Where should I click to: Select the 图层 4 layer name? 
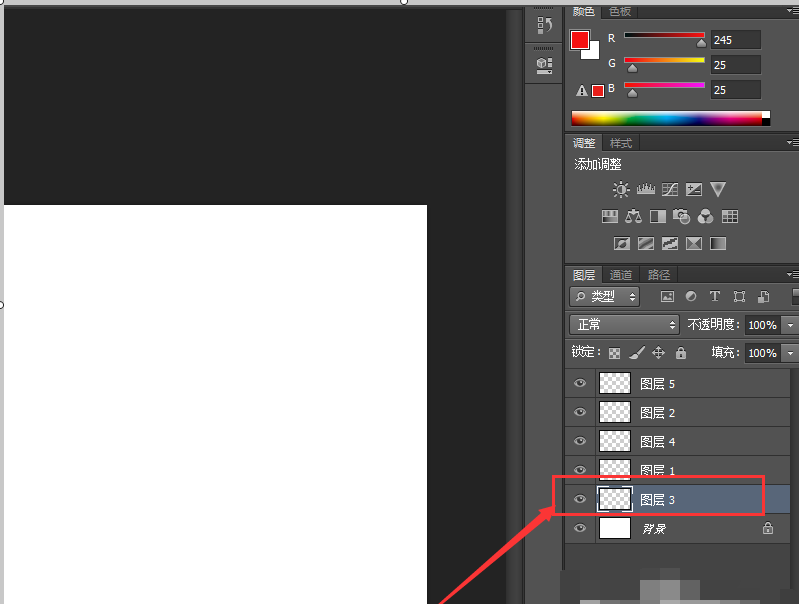(x=657, y=441)
